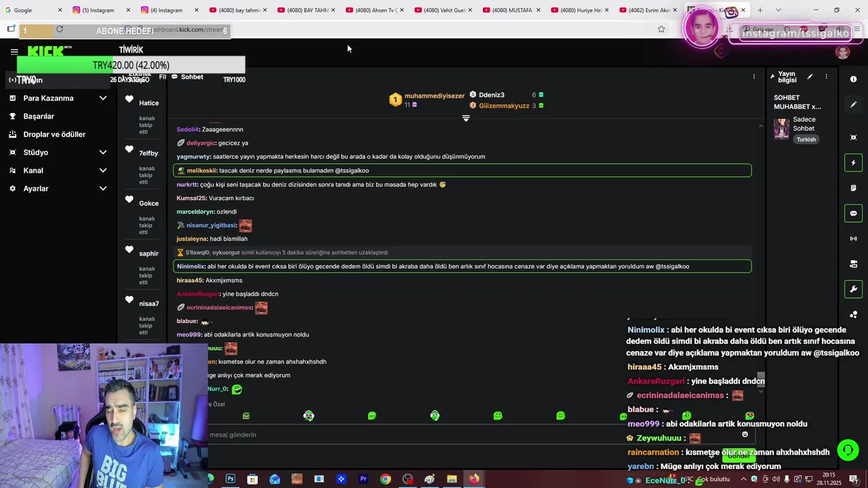
Task: Expand the Kanal sidebar chevron
Action: point(103,171)
